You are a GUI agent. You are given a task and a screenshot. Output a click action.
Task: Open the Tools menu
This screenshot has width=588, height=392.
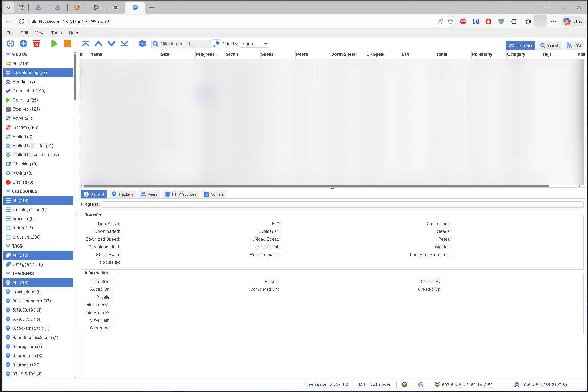pyautogui.click(x=56, y=33)
